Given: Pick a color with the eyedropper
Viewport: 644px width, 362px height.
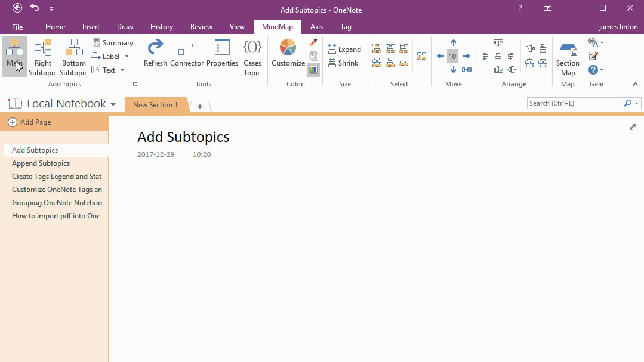Looking at the screenshot, I should tap(313, 42).
